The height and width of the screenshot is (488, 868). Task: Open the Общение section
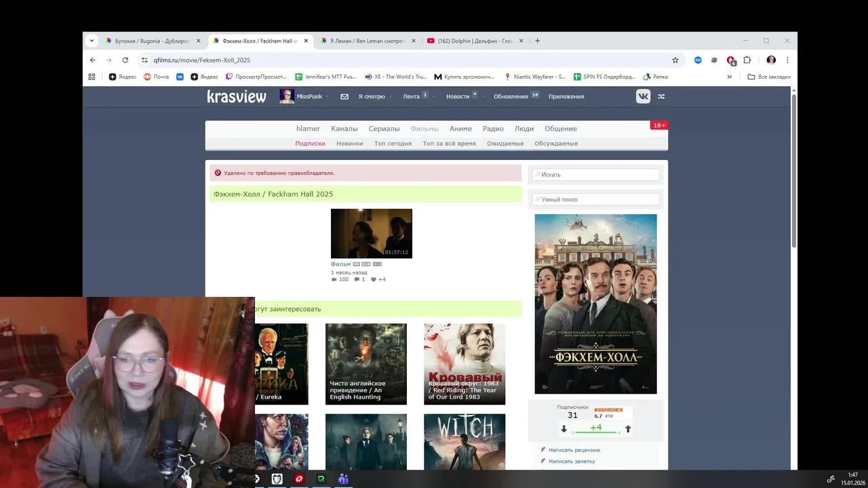pos(561,129)
